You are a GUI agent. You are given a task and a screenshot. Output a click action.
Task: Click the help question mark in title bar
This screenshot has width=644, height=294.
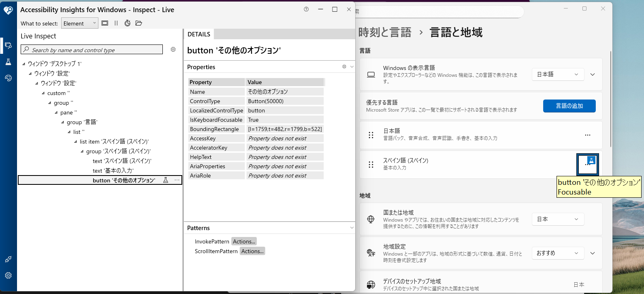click(306, 9)
